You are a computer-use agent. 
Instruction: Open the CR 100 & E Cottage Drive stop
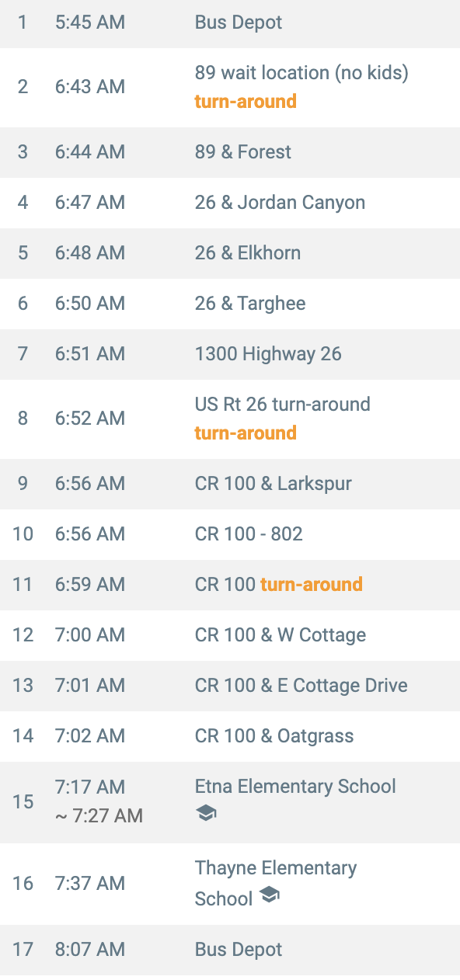coord(230,686)
